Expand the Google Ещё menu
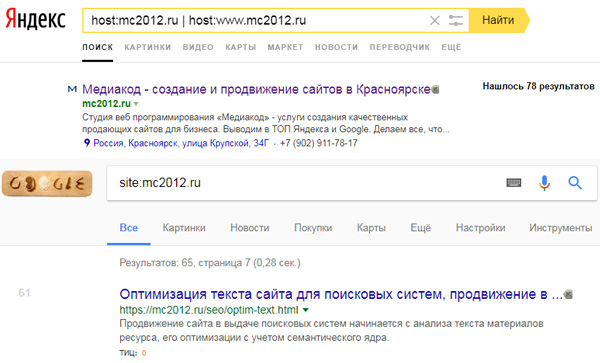This screenshot has height=363, width=600. click(421, 228)
